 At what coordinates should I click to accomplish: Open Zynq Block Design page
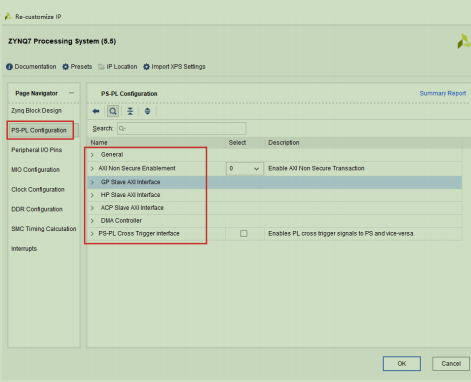[36, 110]
